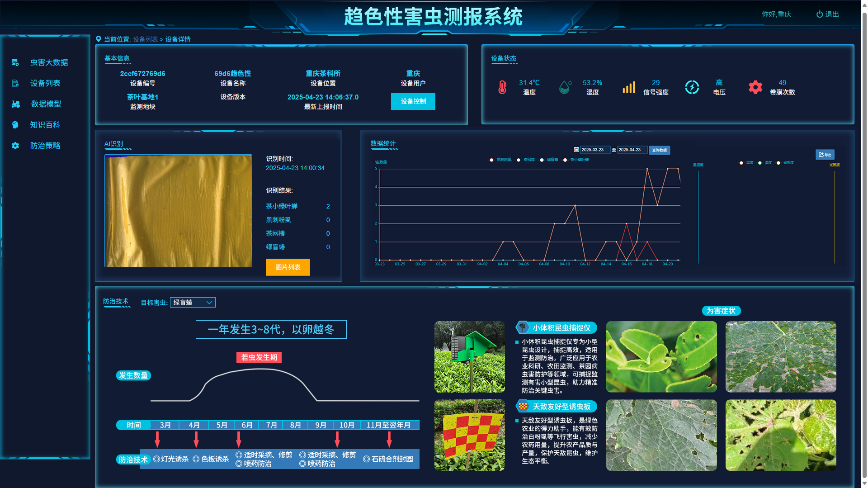Open 虫害大数据 menu item
This screenshot has width=868, height=488.
click(49, 62)
